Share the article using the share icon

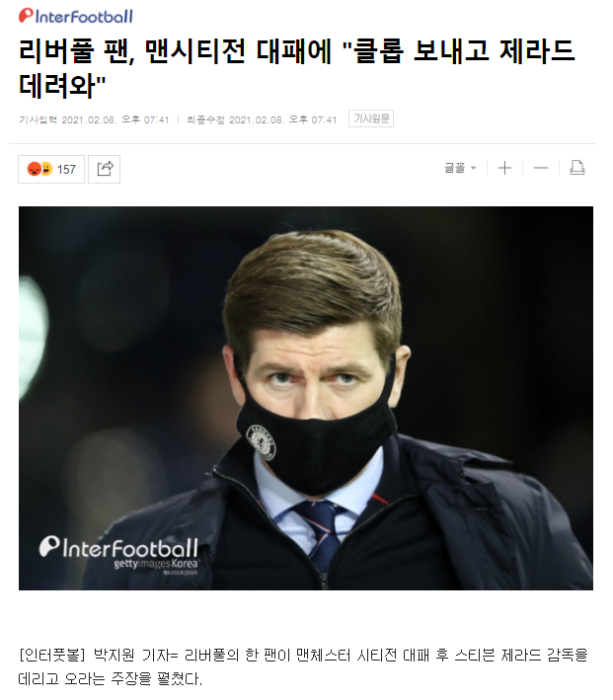104,169
